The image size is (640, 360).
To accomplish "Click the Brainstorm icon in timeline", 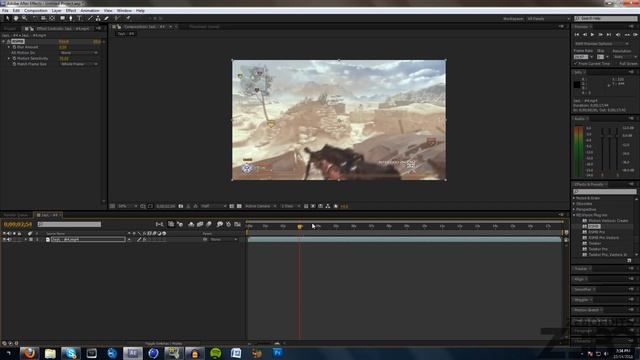I will tap(220, 224).
